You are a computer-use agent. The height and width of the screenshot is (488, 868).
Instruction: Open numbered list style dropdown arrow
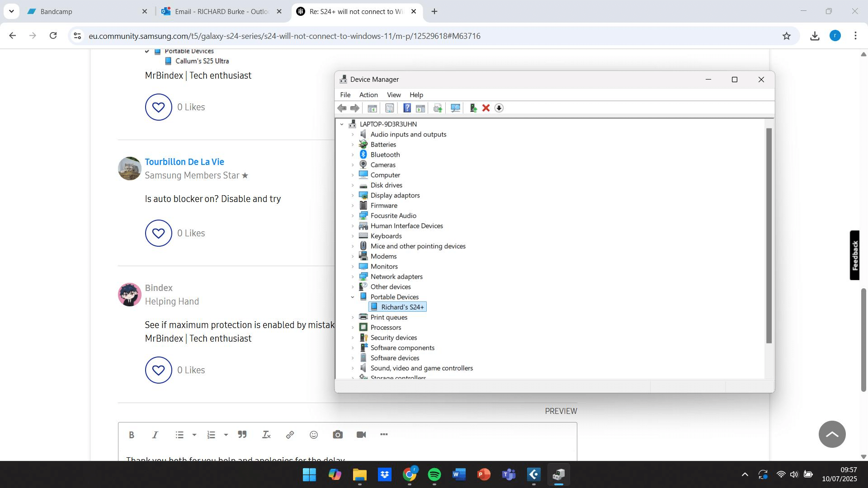[x=226, y=435]
